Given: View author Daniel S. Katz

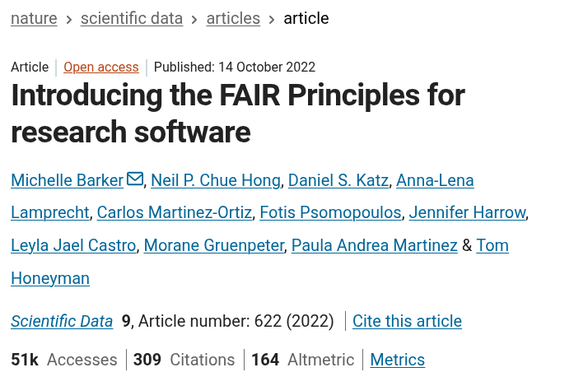Looking at the screenshot, I should pos(338,180).
